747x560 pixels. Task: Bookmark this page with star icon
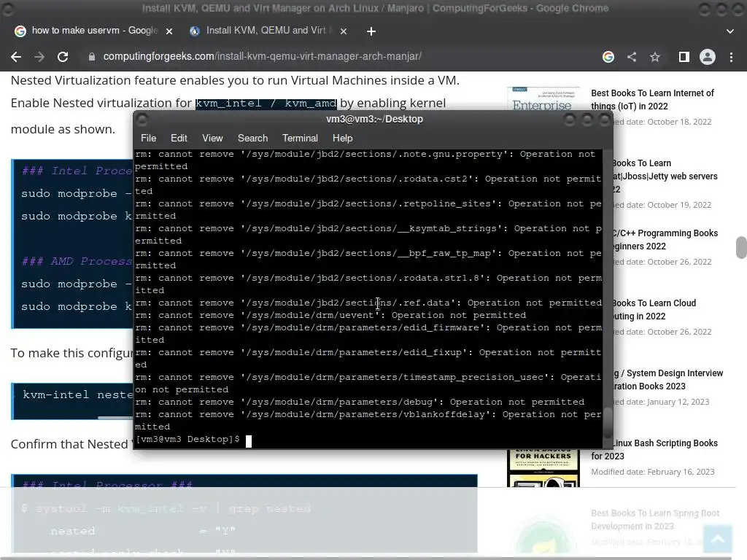click(655, 57)
